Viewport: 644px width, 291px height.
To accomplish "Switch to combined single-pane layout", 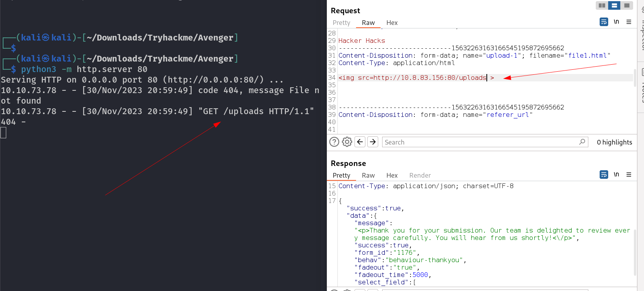I will pyautogui.click(x=626, y=5).
